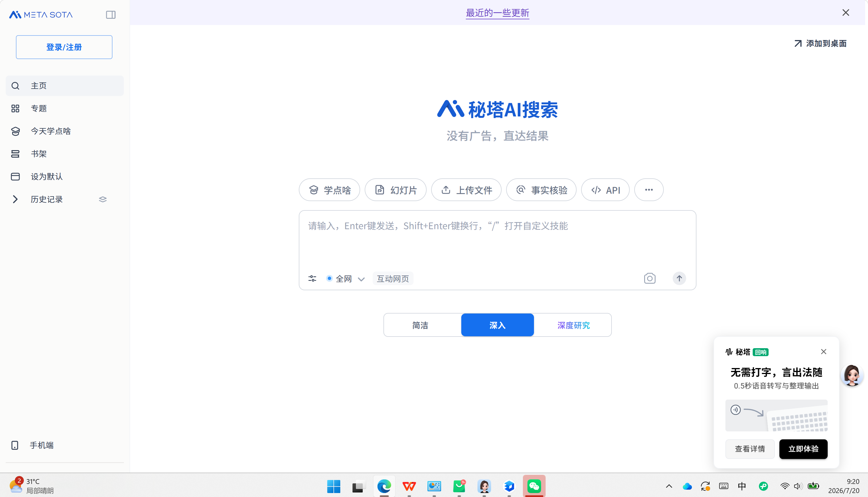Open 书架 bookshelf in sidebar
The image size is (868, 497).
pyautogui.click(x=65, y=154)
